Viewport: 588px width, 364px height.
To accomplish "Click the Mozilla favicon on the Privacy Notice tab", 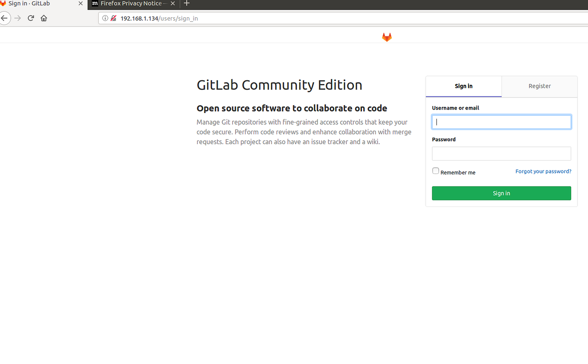I will [95, 3].
